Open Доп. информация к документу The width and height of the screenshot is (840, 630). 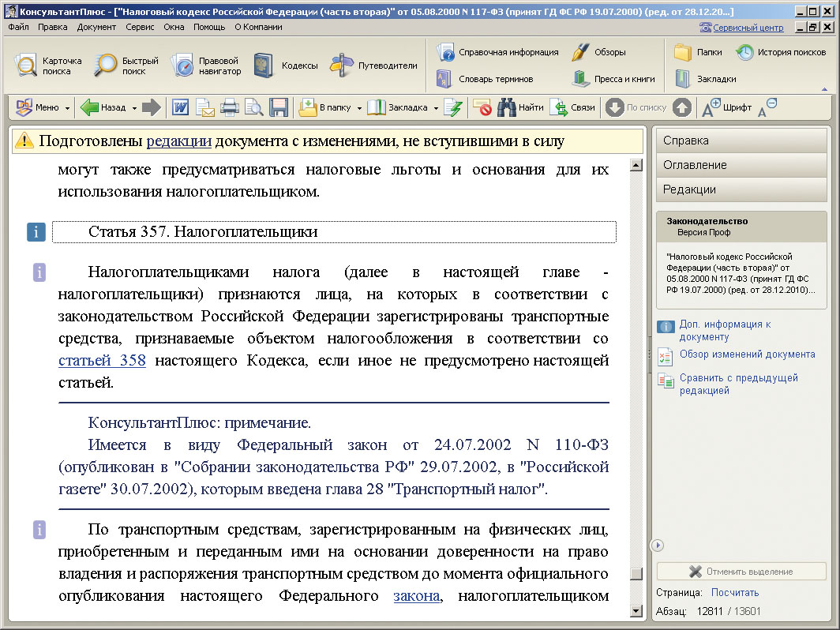point(725,331)
